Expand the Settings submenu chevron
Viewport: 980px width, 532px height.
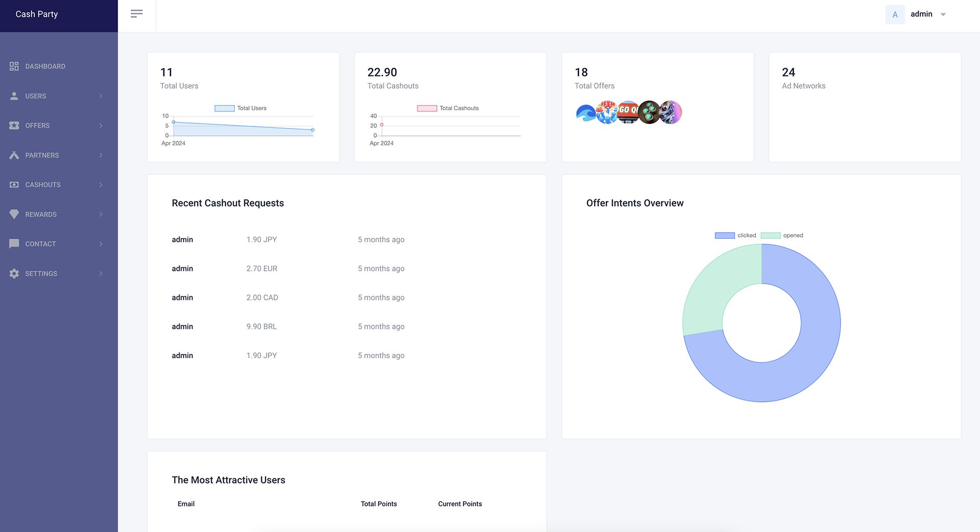pos(101,273)
